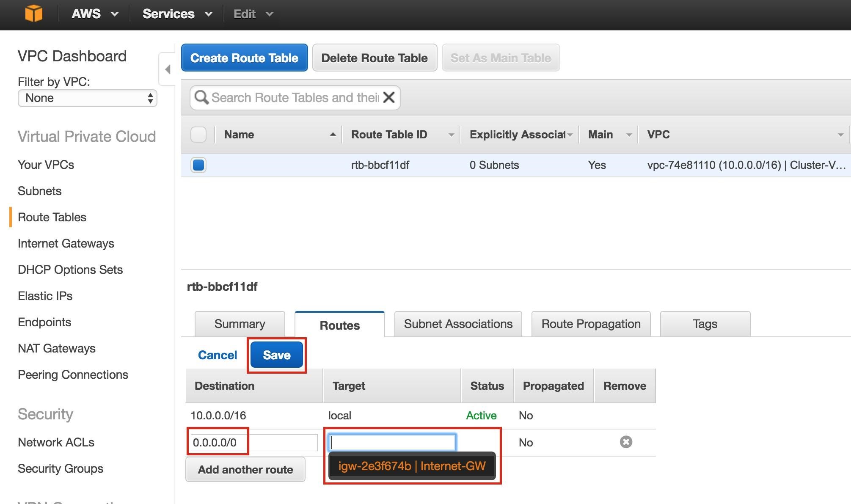The width and height of the screenshot is (851, 504).
Task: Save the route changes
Action: point(277,355)
